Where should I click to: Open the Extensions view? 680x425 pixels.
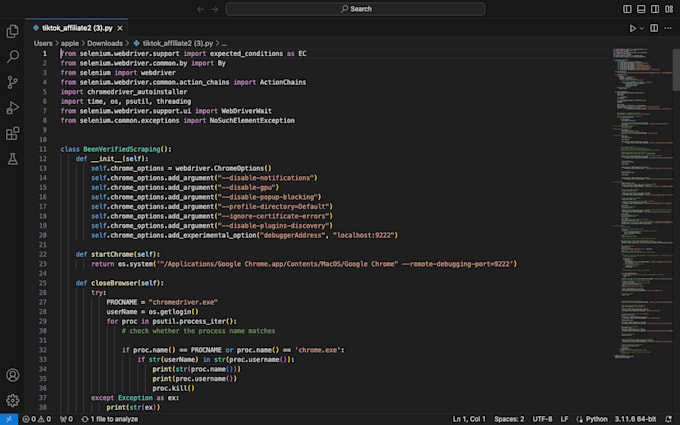[13, 133]
